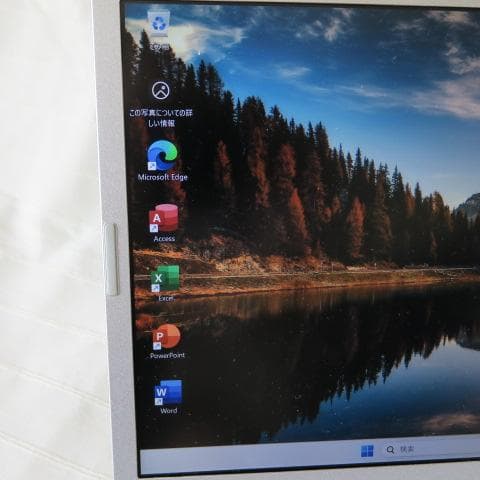The height and width of the screenshot is (480, 480).
Task: Click the この写真についての詳しい情報 label text
Action: tap(161, 118)
